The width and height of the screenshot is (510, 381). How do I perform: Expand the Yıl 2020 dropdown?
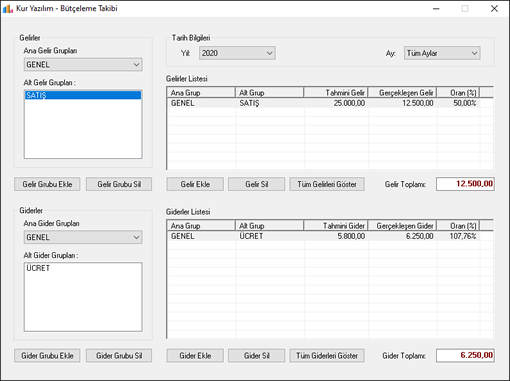coord(237,53)
